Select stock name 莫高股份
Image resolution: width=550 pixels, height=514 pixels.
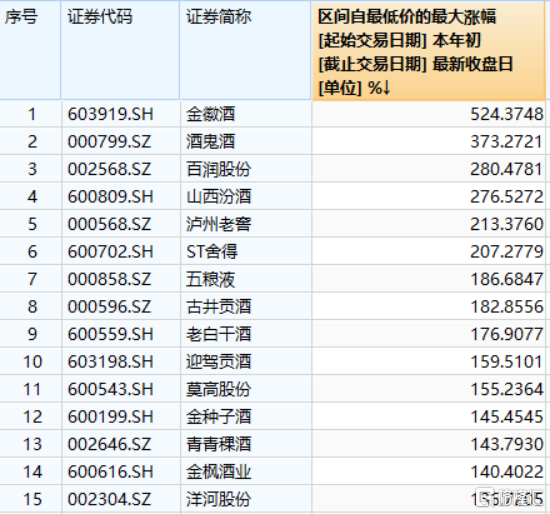(x=219, y=389)
